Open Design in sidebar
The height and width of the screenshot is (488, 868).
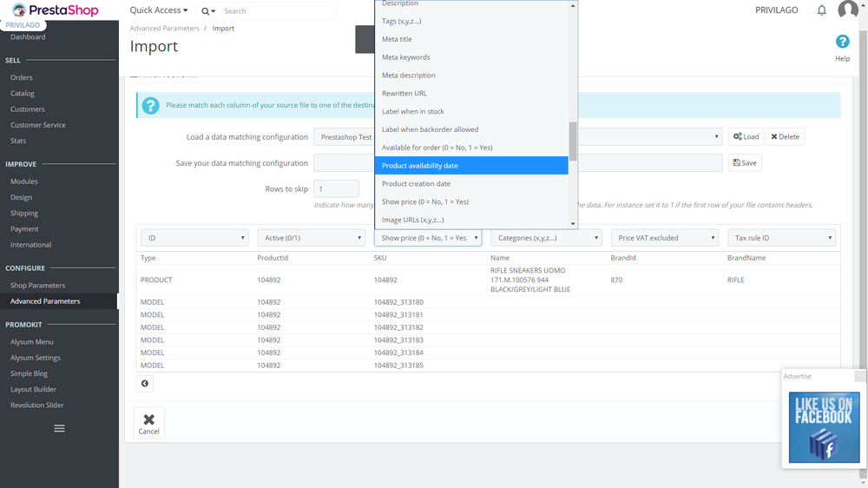coord(21,197)
